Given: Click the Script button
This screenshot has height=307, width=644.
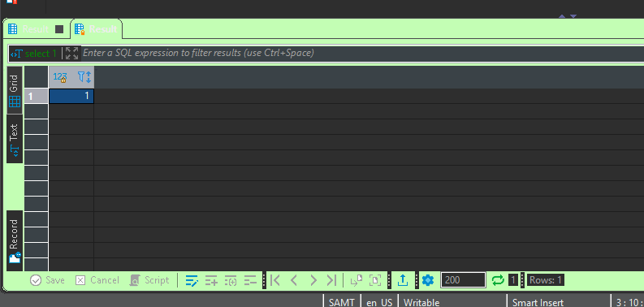Looking at the screenshot, I should pyautogui.click(x=149, y=280).
